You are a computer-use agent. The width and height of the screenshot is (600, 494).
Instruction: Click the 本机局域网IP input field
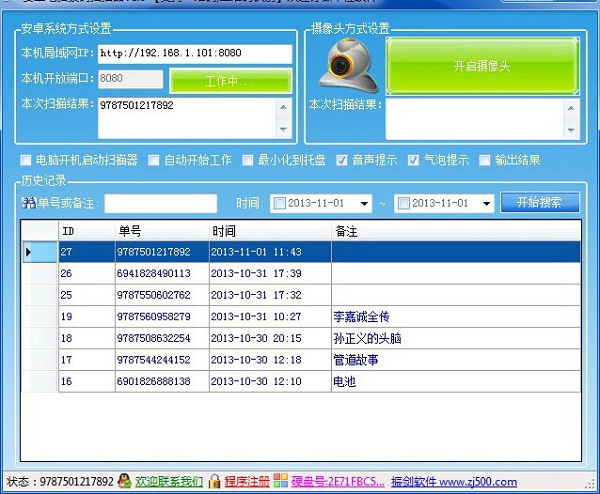[x=195, y=54]
